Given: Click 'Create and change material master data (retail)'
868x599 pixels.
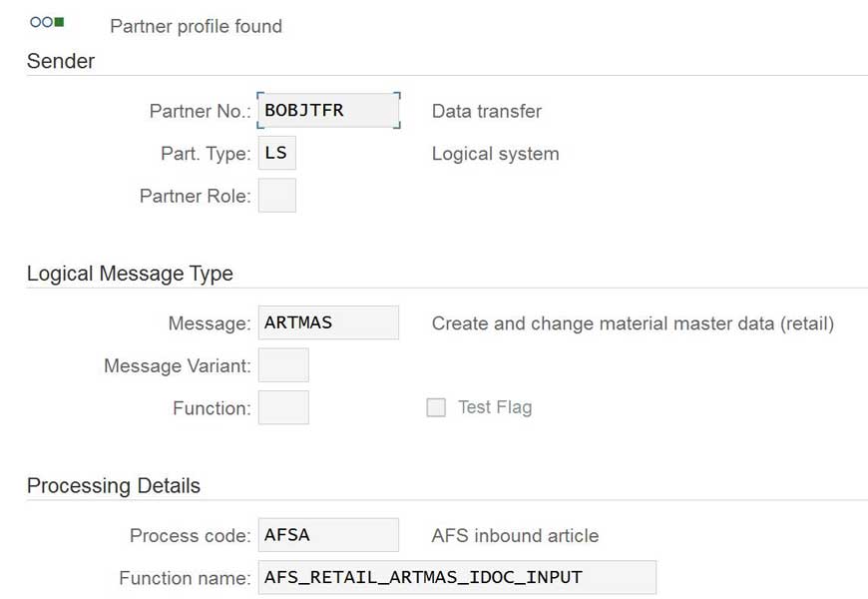Looking at the screenshot, I should pos(633,323).
